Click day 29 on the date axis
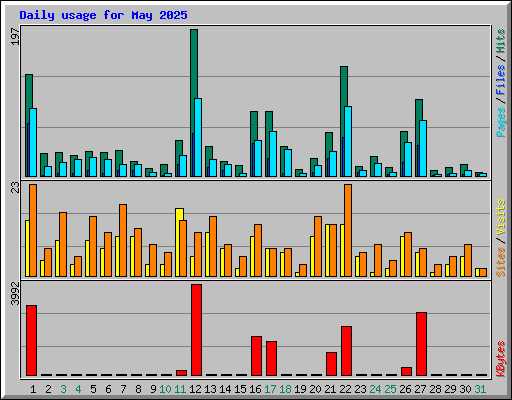512x400 pixels. pos(450,389)
